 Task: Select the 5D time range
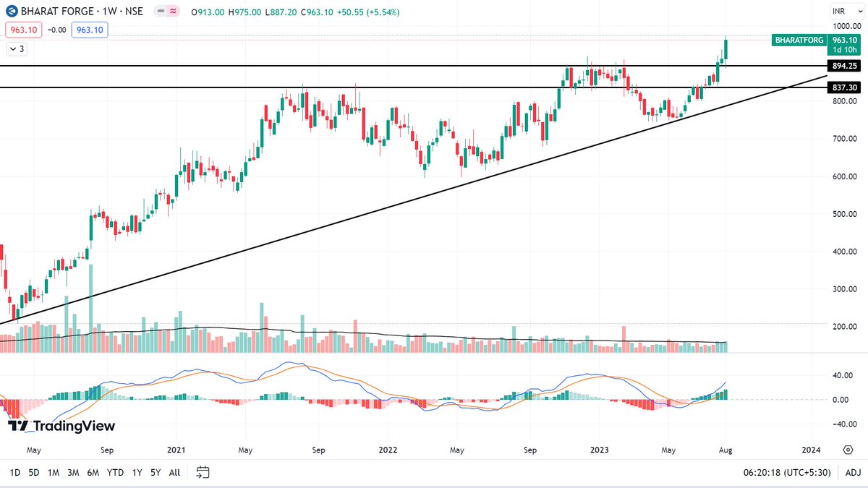(x=34, y=472)
